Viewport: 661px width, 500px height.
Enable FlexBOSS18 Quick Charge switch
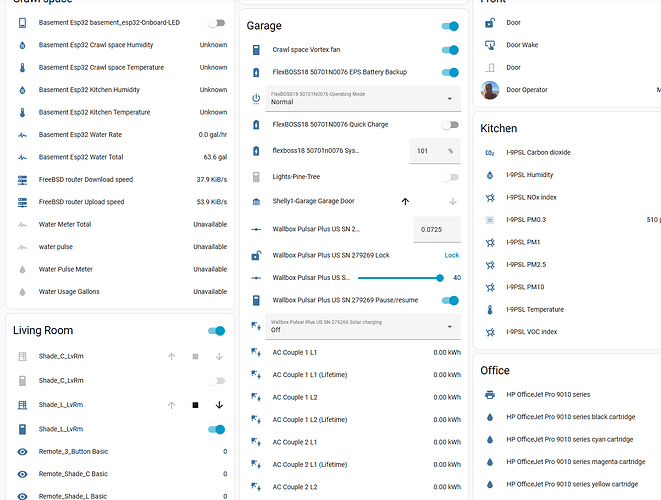(x=450, y=125)
